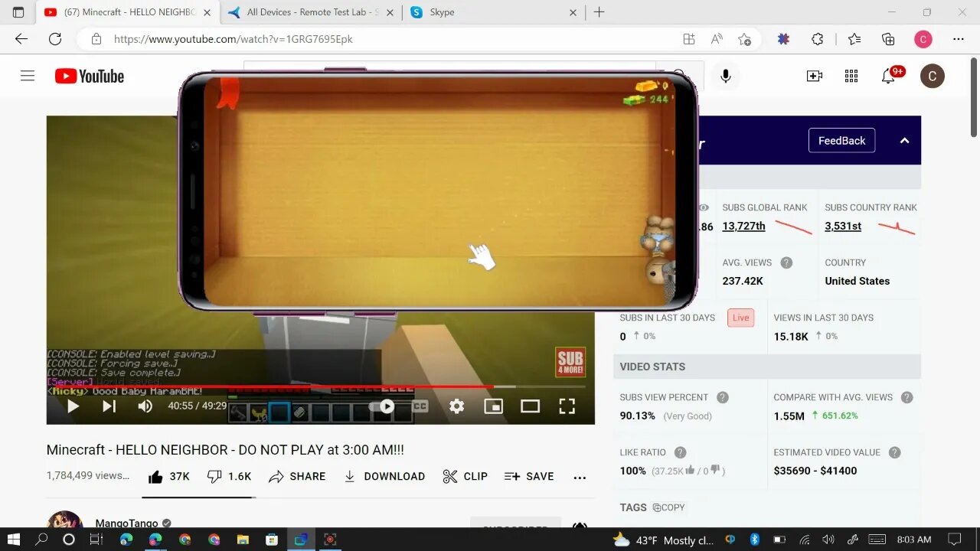Click the ESTIMATED VIDEO VALUE help icon
The height and width of the screenshot is (551, 980).
coord(895,452)
